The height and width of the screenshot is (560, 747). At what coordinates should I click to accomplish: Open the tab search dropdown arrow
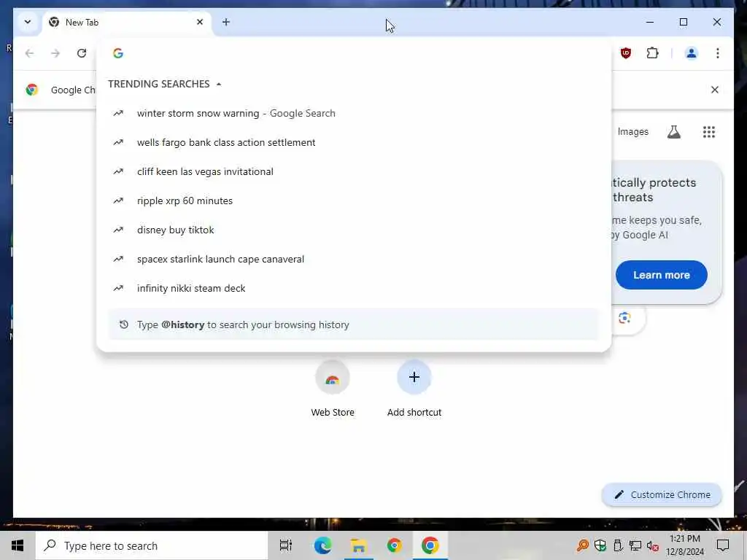click(x=28, y=22)
